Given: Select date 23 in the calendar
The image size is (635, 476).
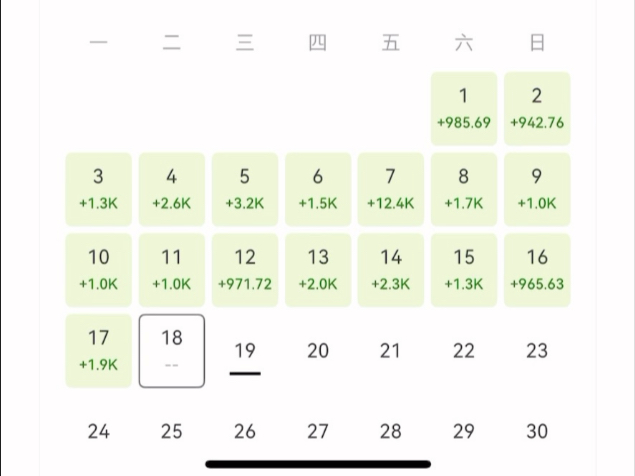Looking at the screenshot, I should coord(537,351).
